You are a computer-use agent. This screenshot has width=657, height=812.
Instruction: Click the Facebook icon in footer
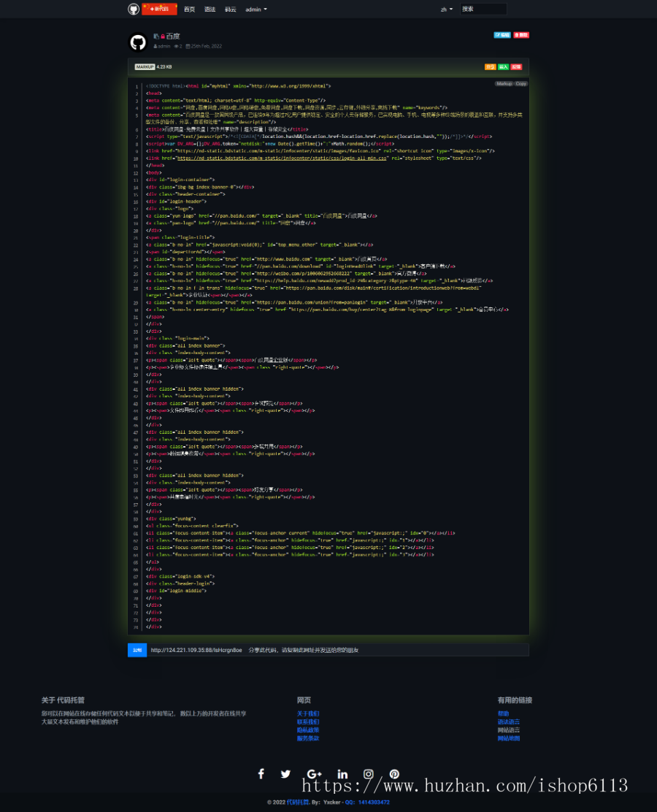261,774
